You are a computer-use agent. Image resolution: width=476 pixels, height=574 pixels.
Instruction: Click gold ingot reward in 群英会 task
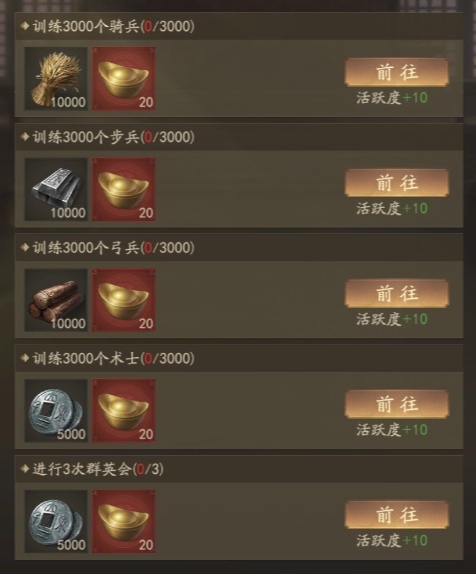click(124, 522)
